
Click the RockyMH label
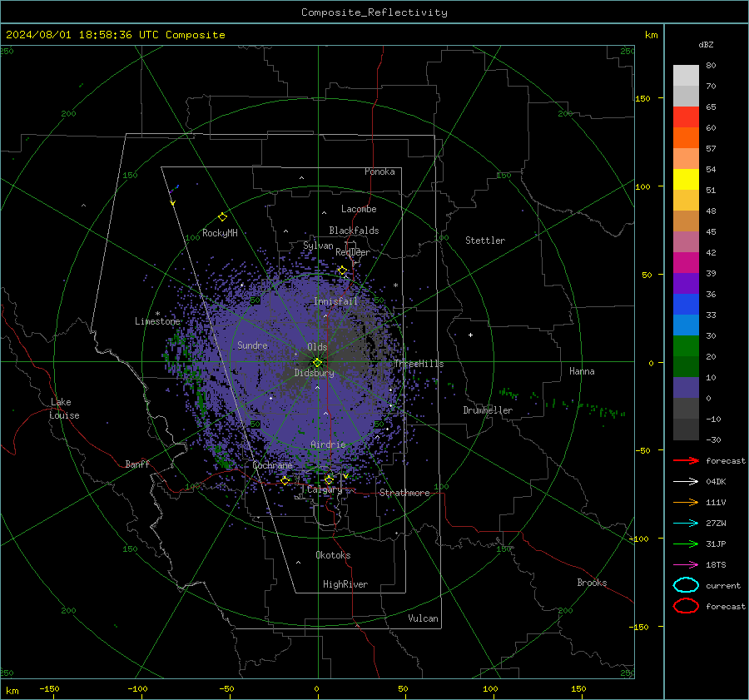(x=220, y=233)
